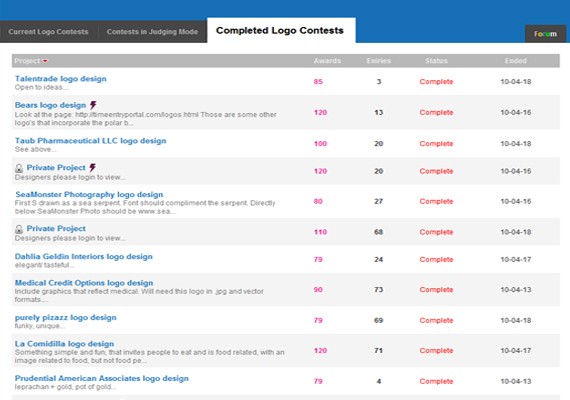570x400 pixels.
Task: Click Complete status for Dahlia Geldin Interiors
Action: click(x=436, y=259)
